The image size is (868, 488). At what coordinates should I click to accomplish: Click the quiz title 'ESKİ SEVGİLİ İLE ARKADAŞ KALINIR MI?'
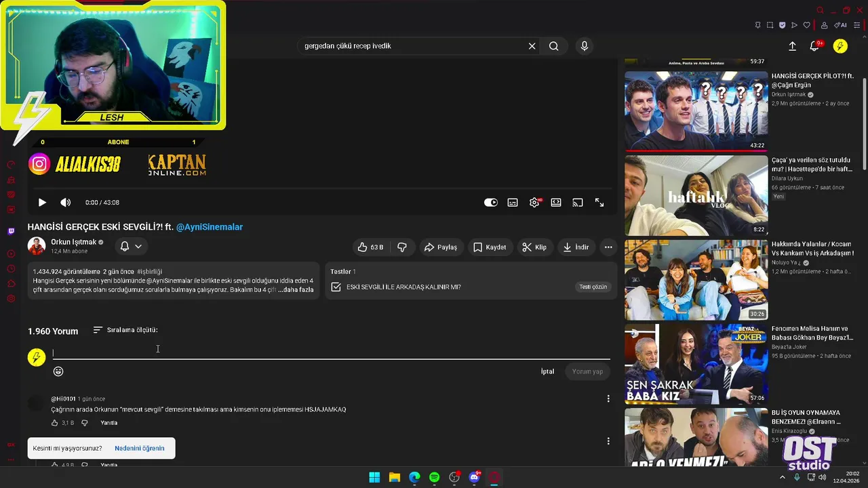(403, 287)
